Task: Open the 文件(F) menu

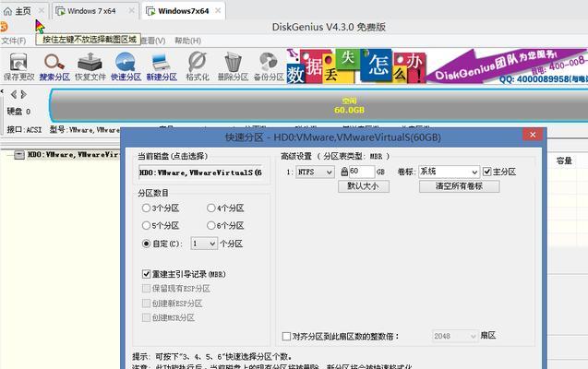Action: tap(14, 41)
